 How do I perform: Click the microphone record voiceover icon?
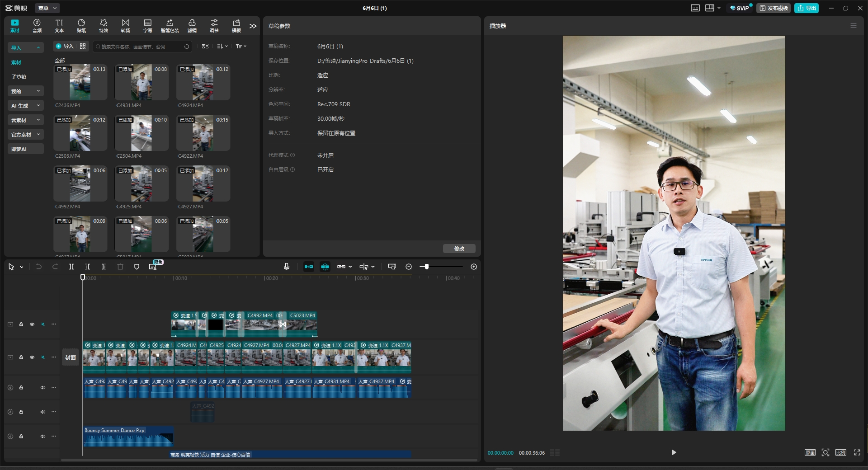point(286,267)
